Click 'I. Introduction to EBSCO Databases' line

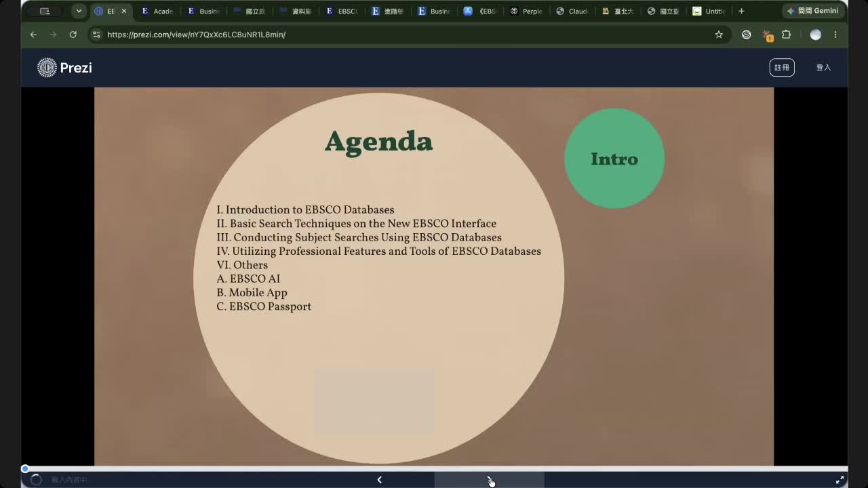click(305, 210)
